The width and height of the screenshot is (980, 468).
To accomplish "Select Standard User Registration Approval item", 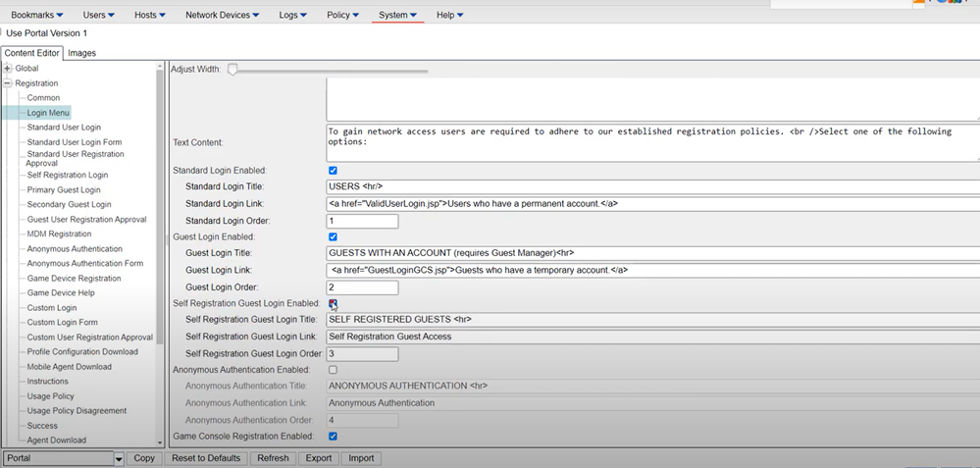I will click(75, 159).
